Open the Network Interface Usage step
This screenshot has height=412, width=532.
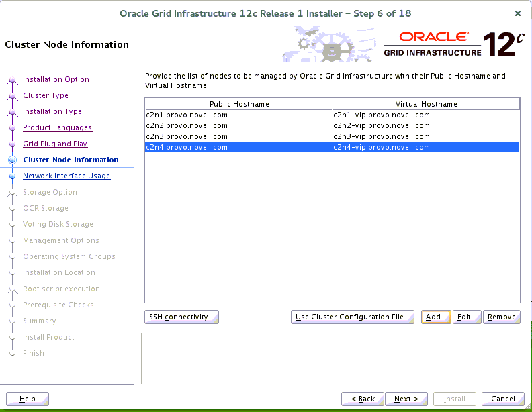66,176
